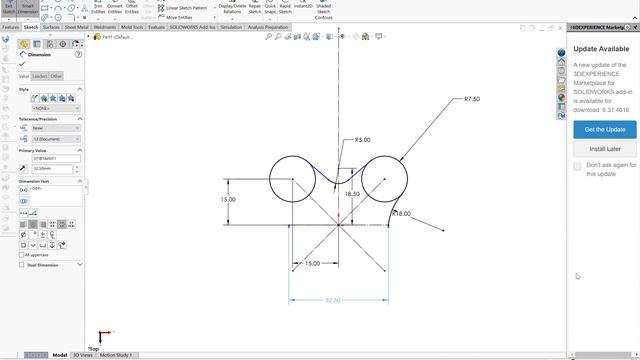The width and height of the screenshot is (640, 360).
Task: Open the Apply Scene icon
Action: (365, 37)
